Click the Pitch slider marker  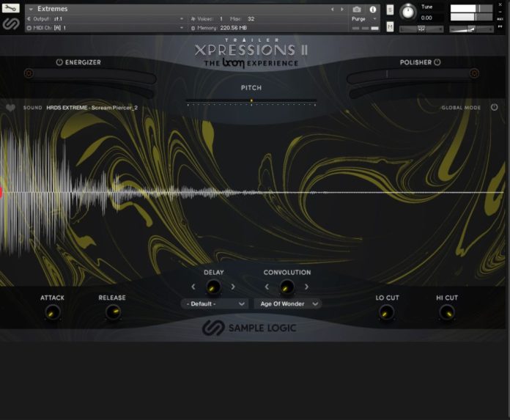251,101
